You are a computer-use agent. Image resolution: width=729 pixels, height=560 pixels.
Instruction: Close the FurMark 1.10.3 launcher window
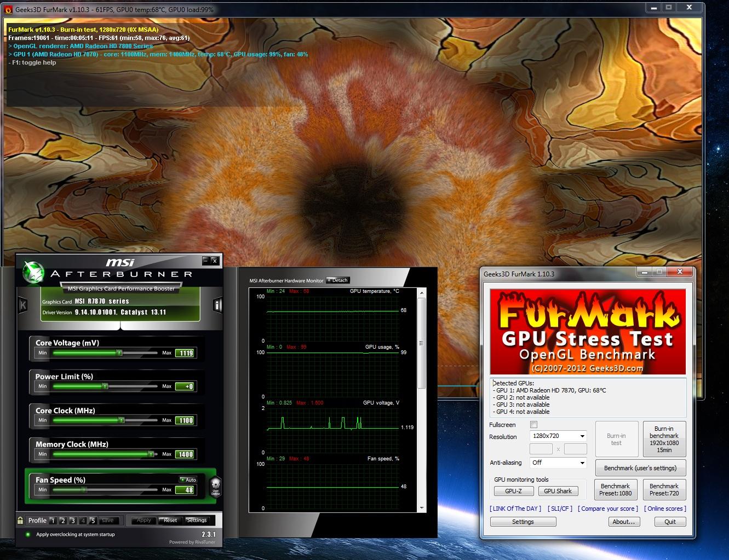coord(680,272)
